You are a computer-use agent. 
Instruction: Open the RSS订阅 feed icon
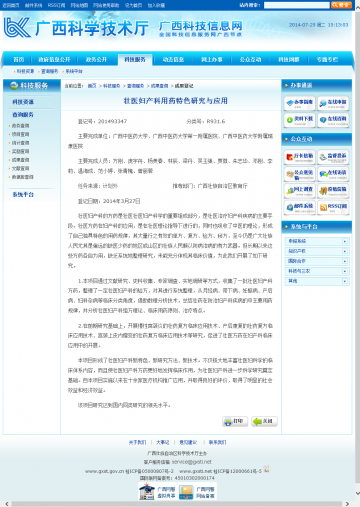[333, 207]
